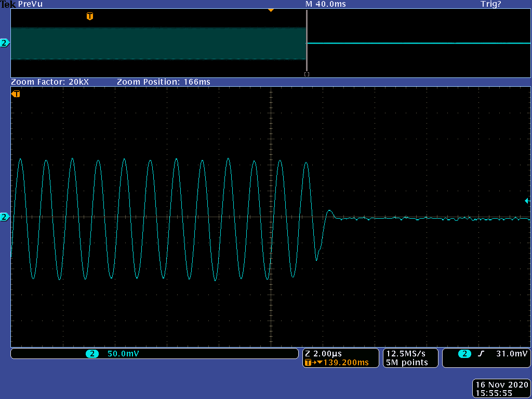Click the PreVu acquisition status label
532x399 pixels.
[31, 4]
